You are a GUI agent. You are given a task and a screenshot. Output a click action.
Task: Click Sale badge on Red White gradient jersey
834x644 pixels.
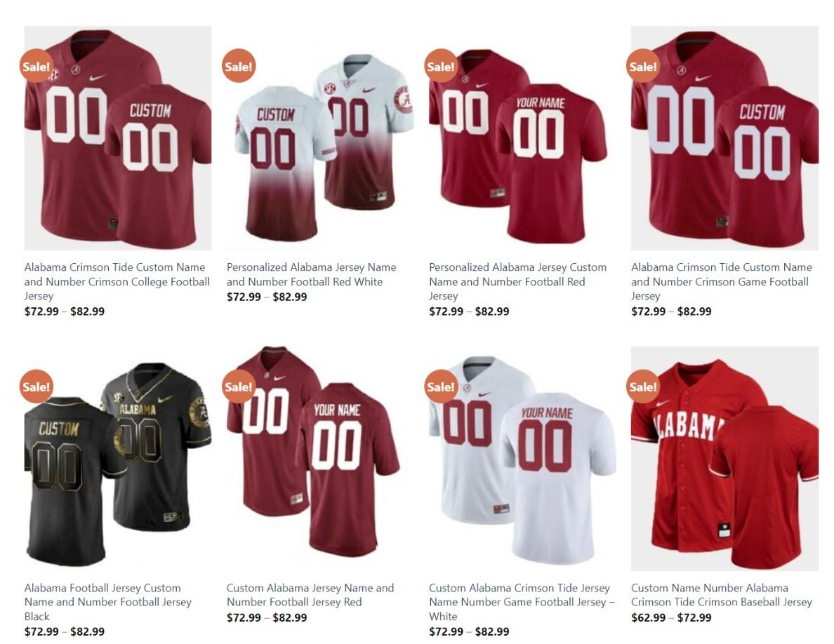point(239,66)
